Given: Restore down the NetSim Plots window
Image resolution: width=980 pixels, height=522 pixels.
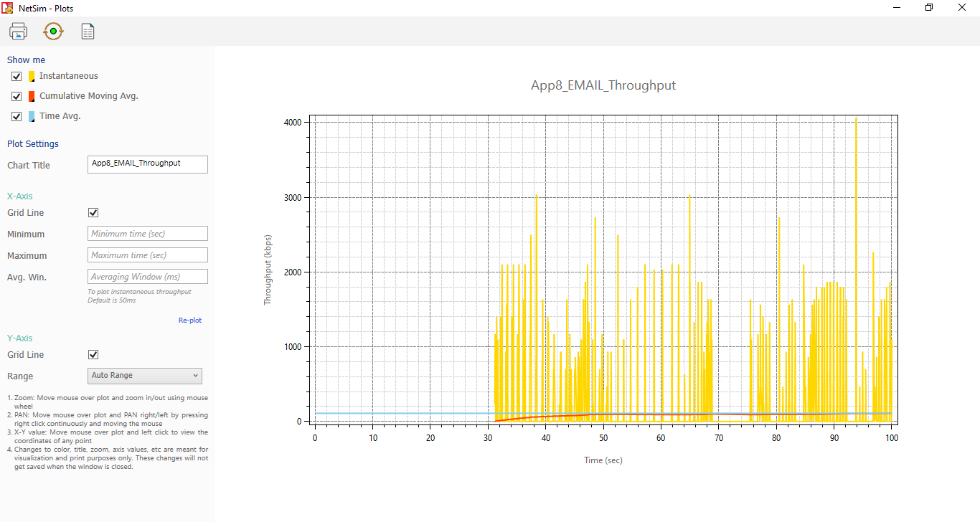Looking at the screenshot, I should tap(929, 8).
